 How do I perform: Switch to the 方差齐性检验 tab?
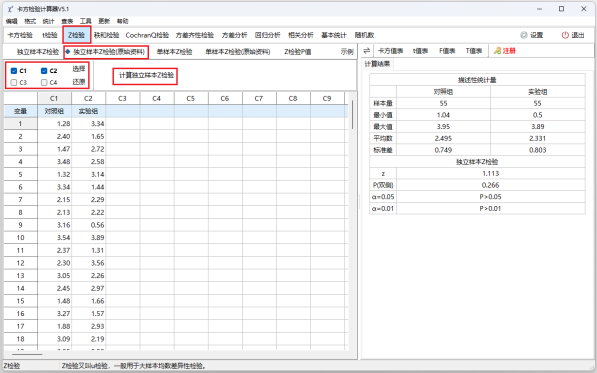pyautogui.click(x=195, y=35)
